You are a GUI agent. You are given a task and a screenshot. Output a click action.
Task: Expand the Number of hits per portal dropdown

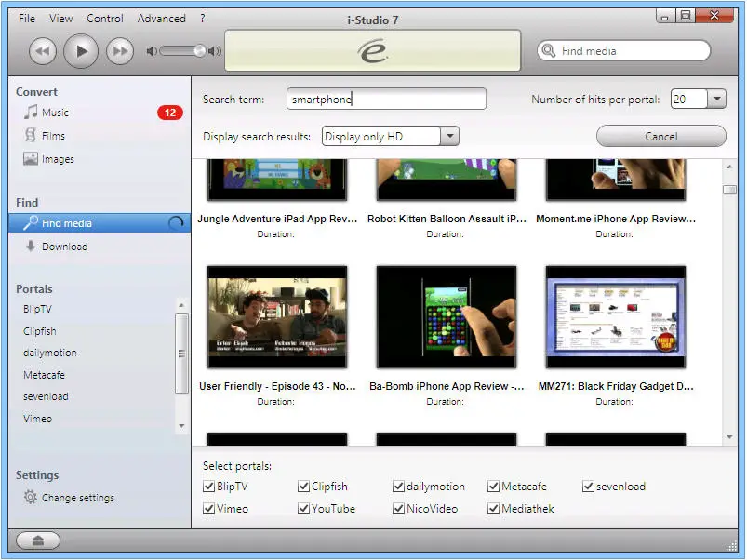(x=716, y=100)
